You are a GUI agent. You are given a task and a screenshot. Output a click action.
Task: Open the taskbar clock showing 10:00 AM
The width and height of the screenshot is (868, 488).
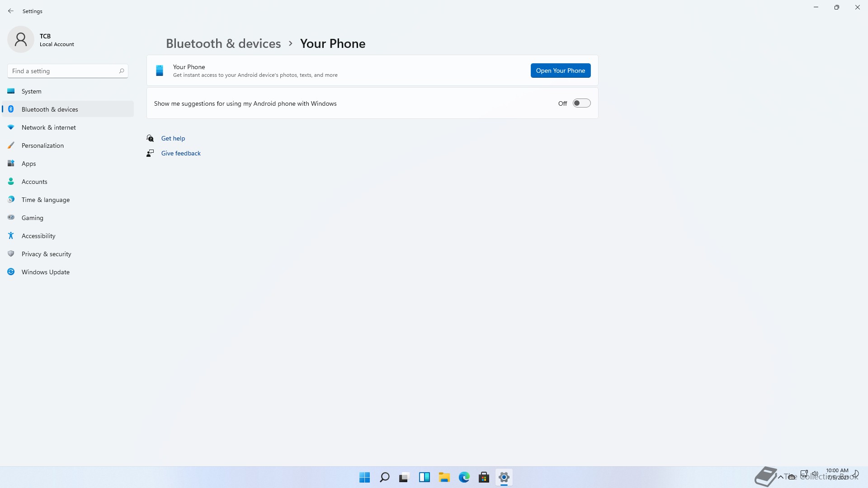(837, 474)
